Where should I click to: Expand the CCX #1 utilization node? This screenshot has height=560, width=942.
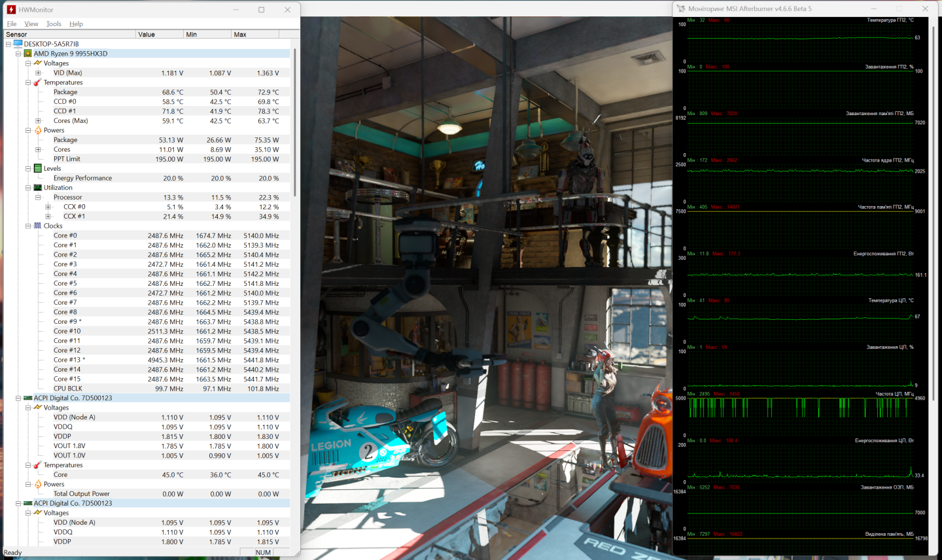click(x=48, y=217)
